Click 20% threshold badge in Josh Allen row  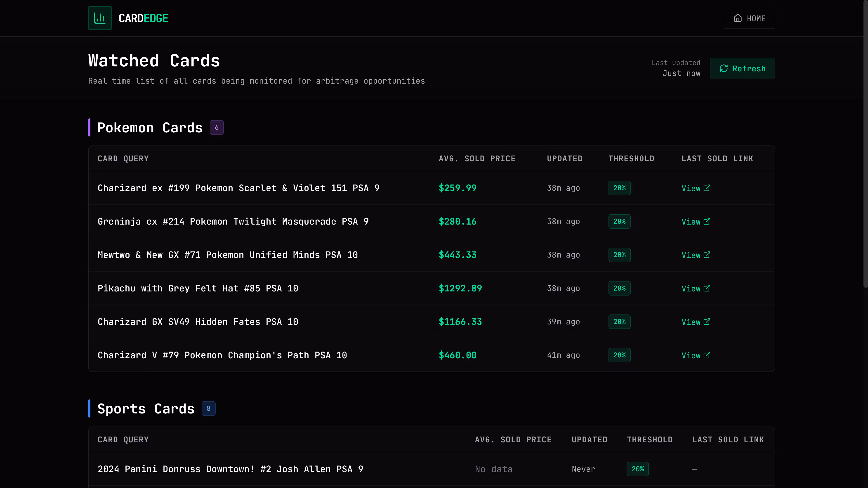[637, 469]
